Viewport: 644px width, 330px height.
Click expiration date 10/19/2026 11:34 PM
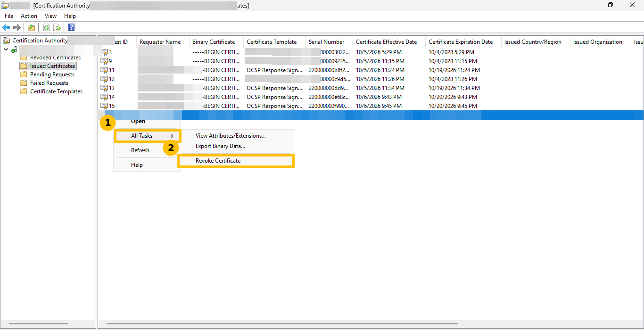[454, 88]
